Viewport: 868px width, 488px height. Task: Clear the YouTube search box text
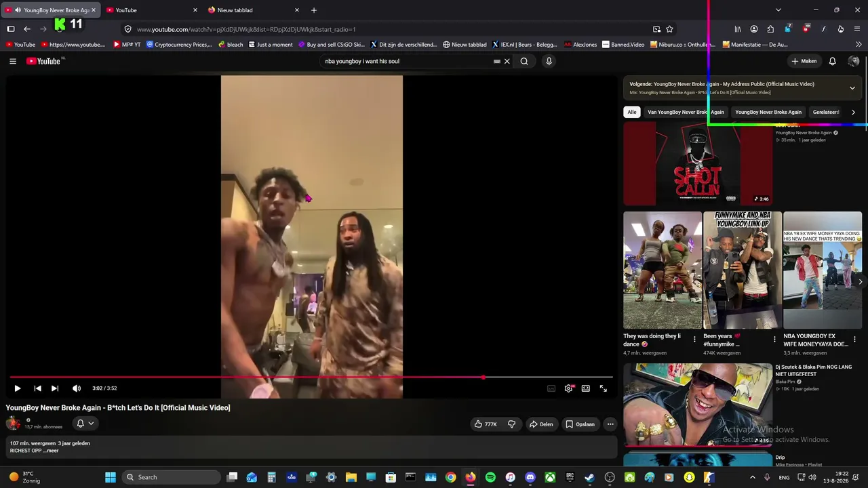[507, 61]
